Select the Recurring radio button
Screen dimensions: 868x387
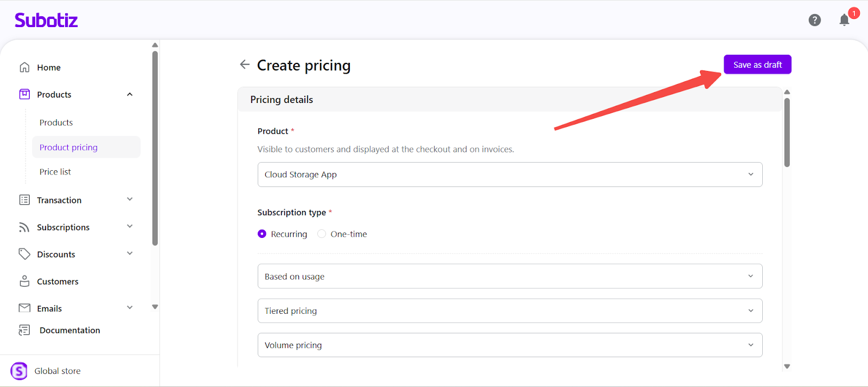coord(262,234)
